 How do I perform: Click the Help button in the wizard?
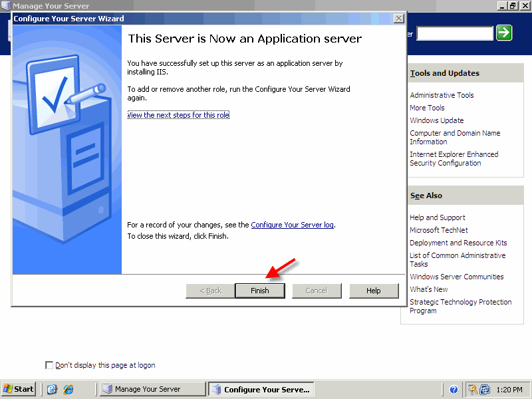(x=374, y=291)
